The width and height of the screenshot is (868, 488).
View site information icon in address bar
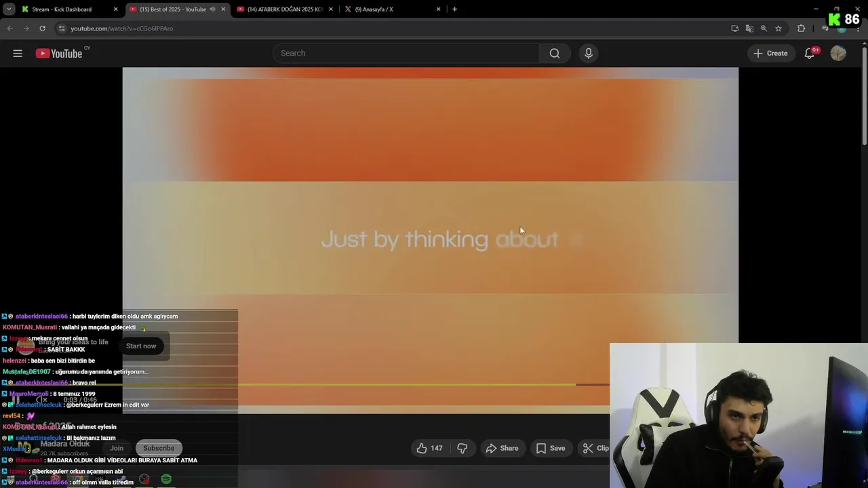click(x=62, y=28)
